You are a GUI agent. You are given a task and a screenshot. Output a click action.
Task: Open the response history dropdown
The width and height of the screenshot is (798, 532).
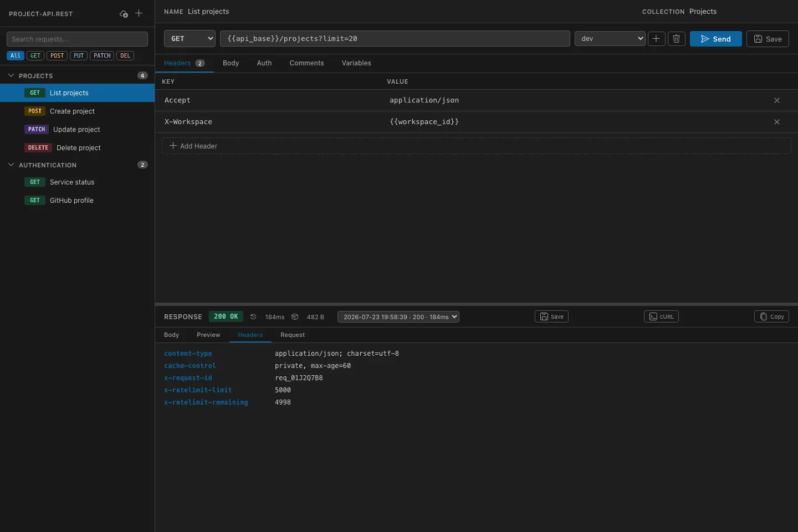click(398, 317)
